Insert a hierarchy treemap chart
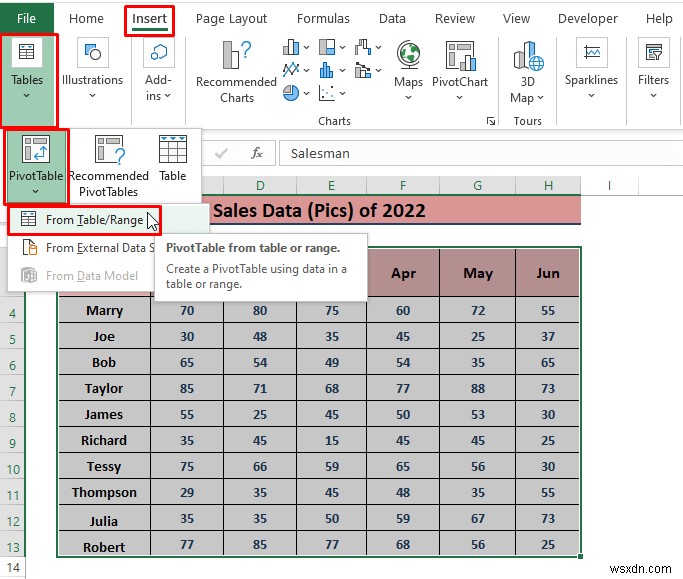This screenshot has width=683, height=579. [x=327, y=47]
